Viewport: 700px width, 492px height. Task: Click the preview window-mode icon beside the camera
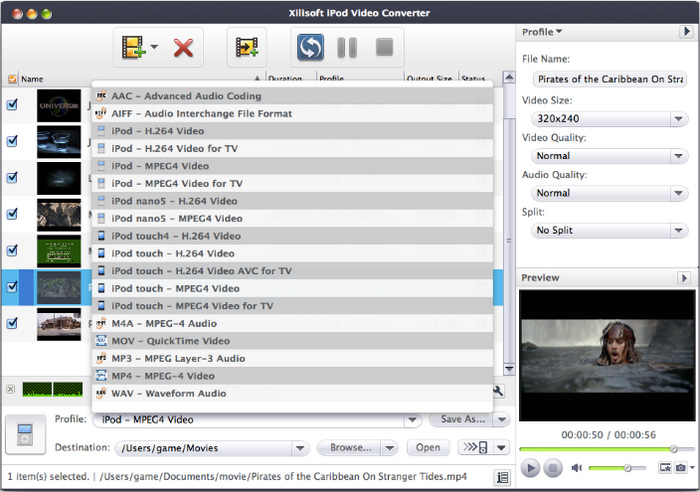coord(665,467)
